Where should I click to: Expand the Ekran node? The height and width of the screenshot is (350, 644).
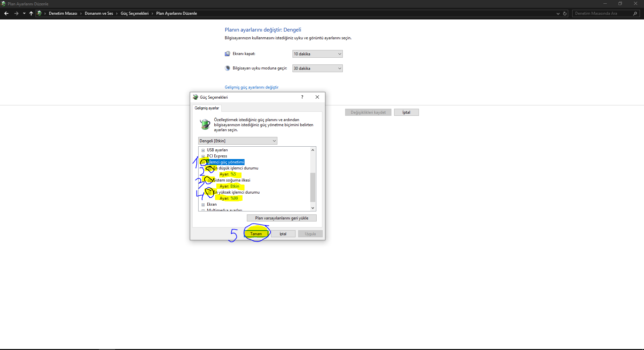pos(203,205)
